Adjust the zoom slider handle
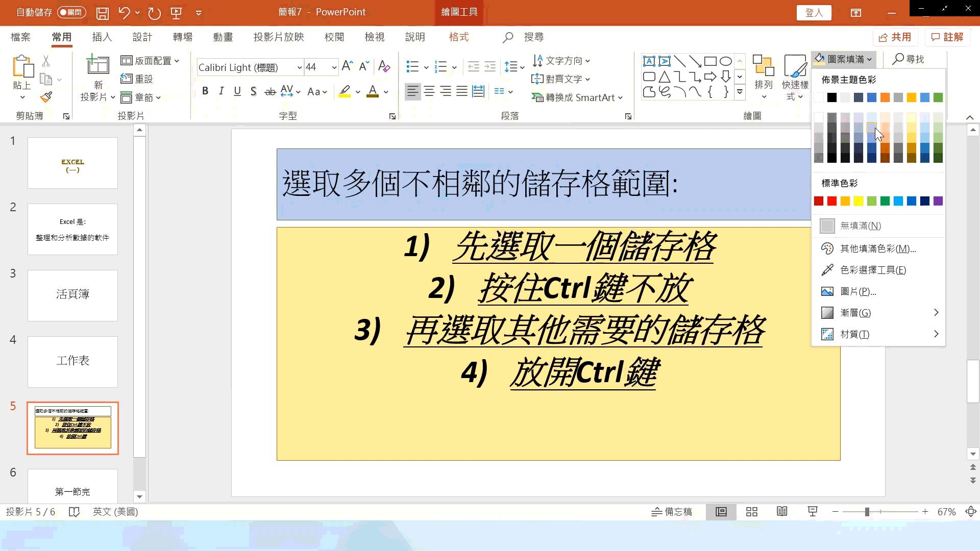 click(x=867, y=512)
